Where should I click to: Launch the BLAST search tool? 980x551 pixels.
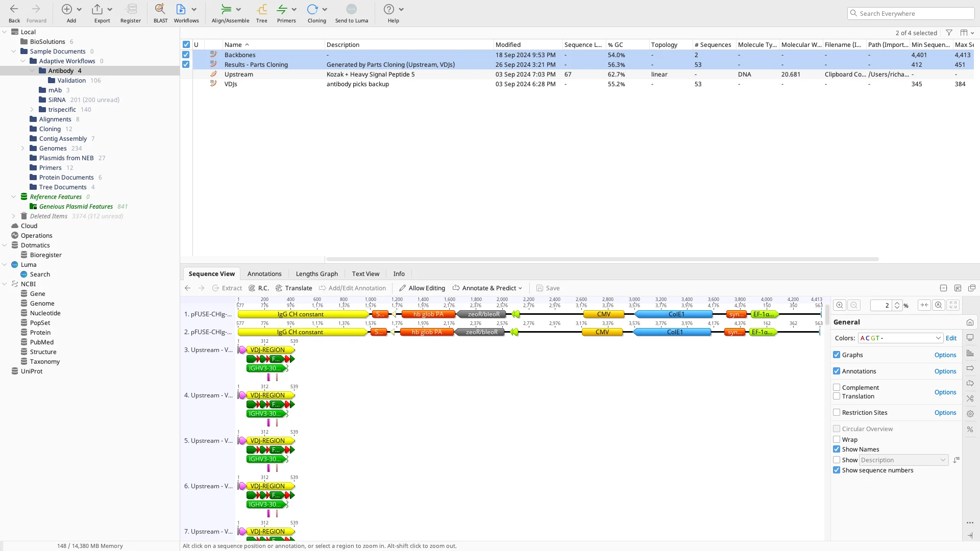[x=160, y=9]
